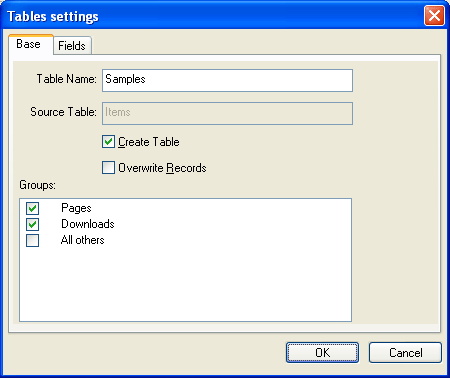
Task: Confirm settings with the OK button
Action: point(322,352)
